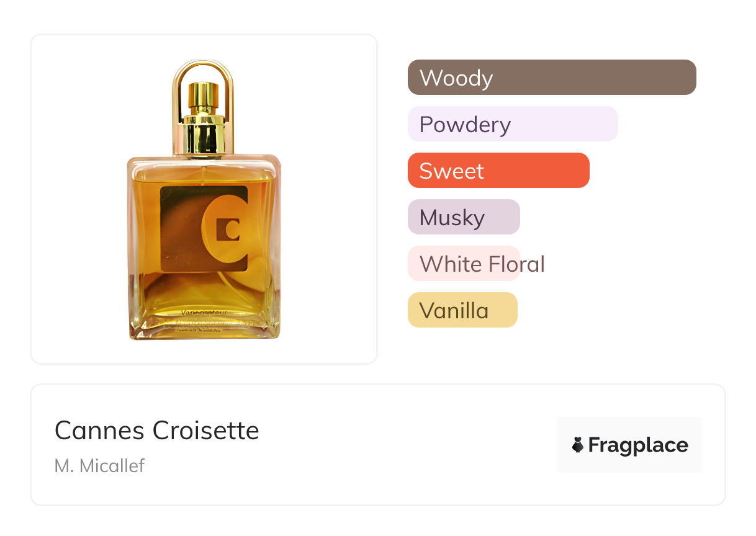Click the Fragplace perfume bottle logo icon

[x=578, y=445]
